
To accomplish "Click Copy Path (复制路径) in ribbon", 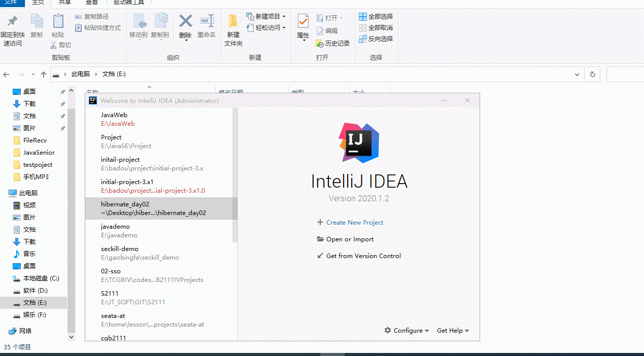I will pos(91,17).
